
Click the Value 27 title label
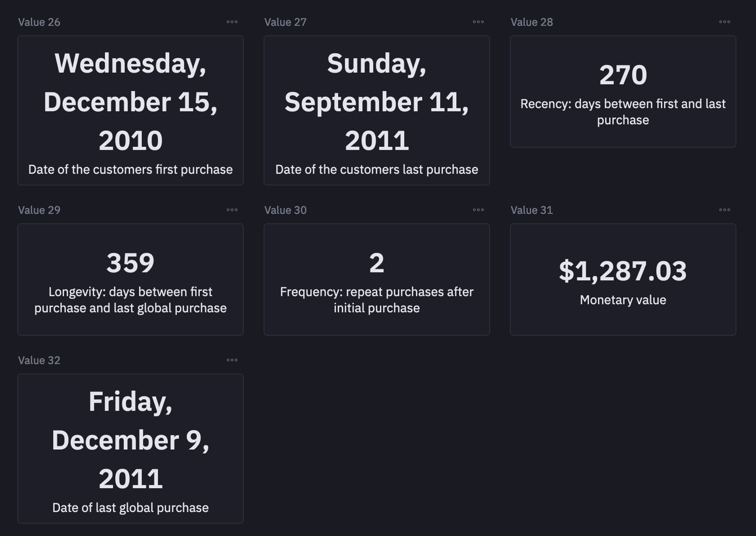coord(285,22)
